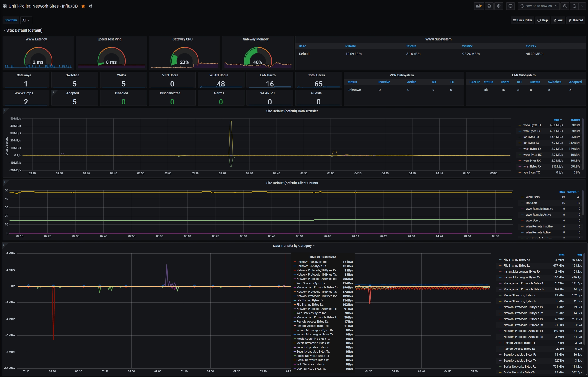Image resolution: width=588 pixels, height=377 pixels.
Task: Cycle view mode monitor icon
Action: click(x=510, y=6)
